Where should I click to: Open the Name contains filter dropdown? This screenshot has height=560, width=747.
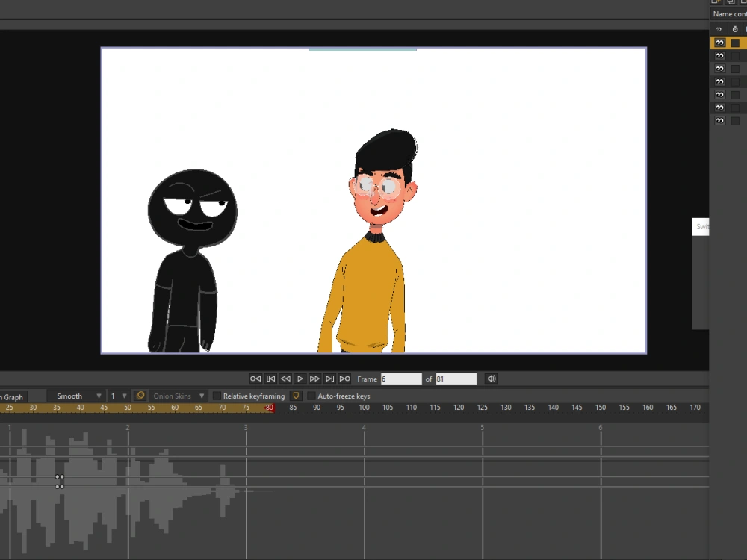pyautogui.click(x=729, y=14)
